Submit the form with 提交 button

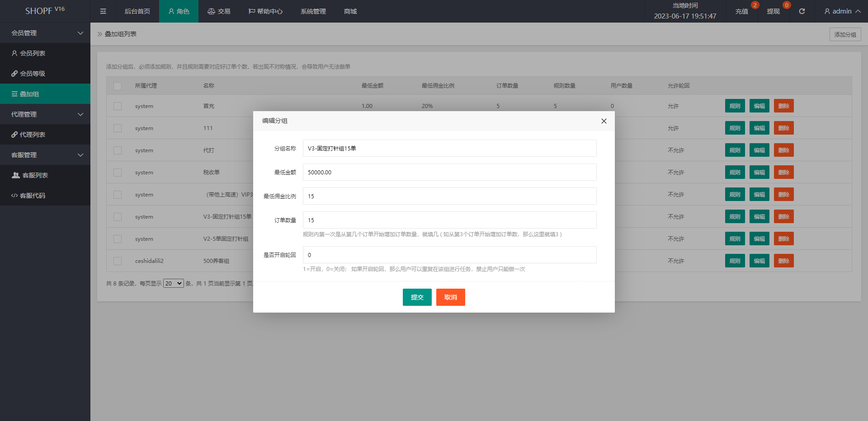(x=417, y=297)
